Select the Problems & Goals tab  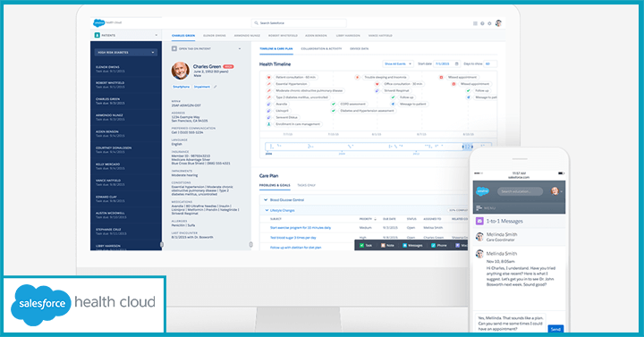275,186
